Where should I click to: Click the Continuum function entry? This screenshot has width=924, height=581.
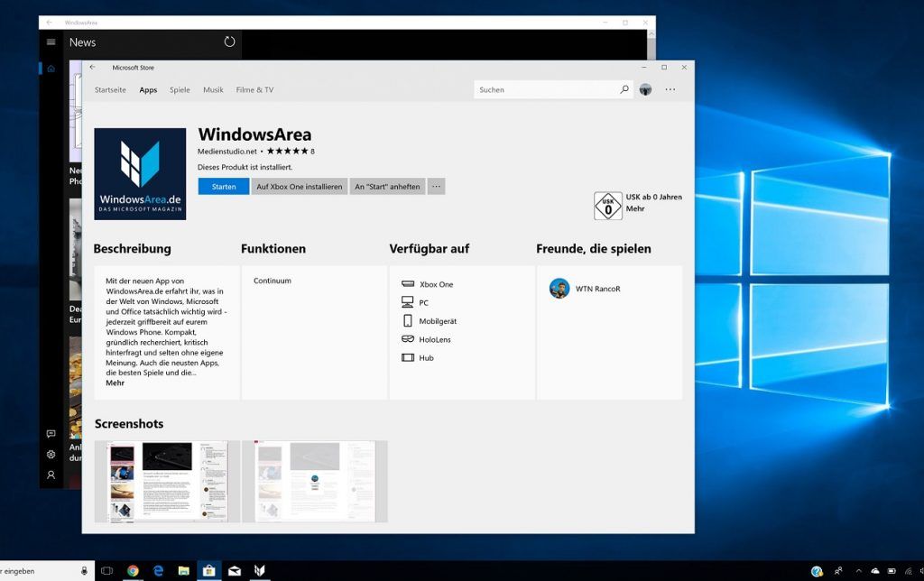coord(273,281)
